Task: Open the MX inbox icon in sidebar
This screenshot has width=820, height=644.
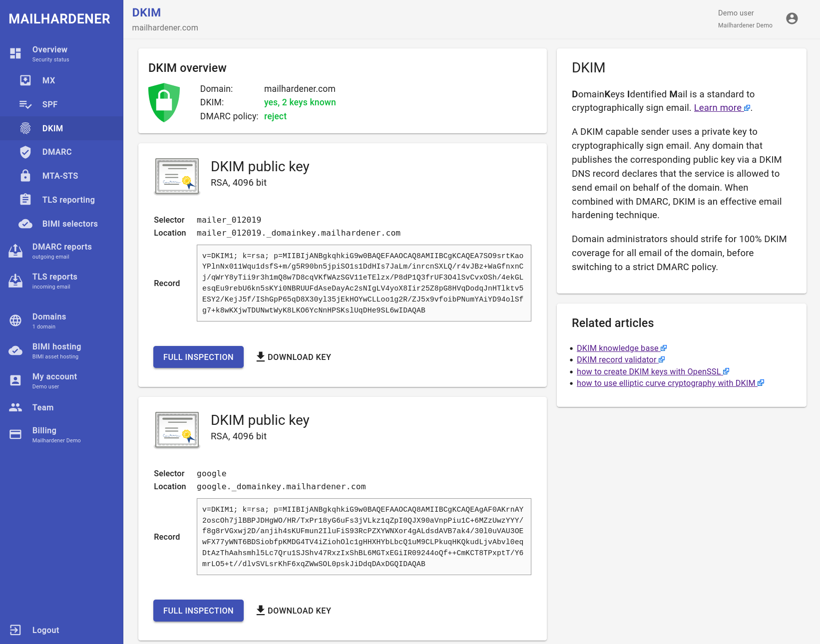Action: [25, 80]
